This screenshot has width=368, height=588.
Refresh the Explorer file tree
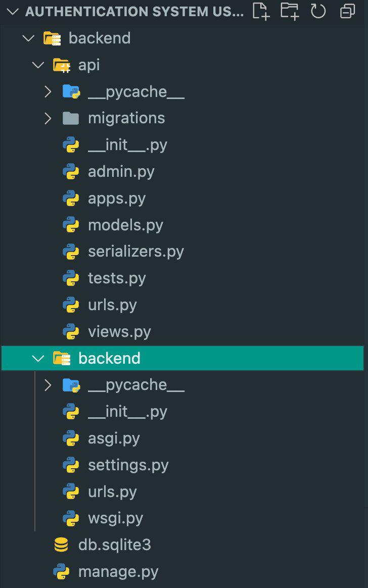click(318, 11)
